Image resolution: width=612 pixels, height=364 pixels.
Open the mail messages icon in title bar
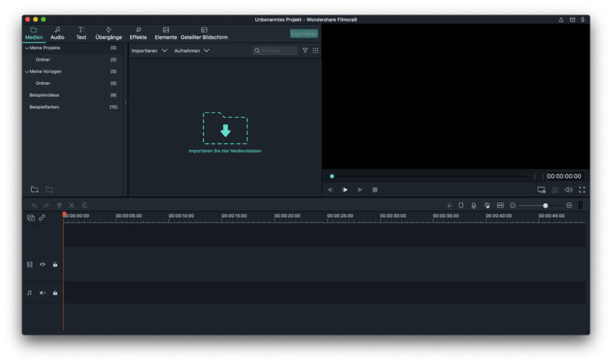point(572,20)
